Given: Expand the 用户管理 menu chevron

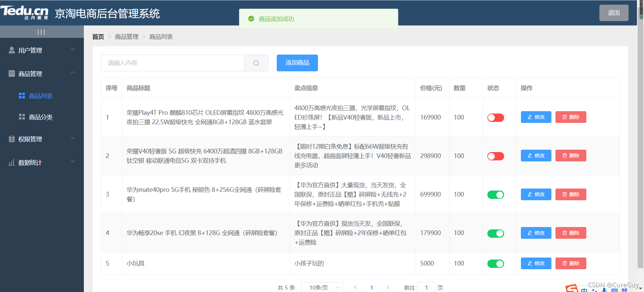Looking at the screenshot, I should click(73, 50).
